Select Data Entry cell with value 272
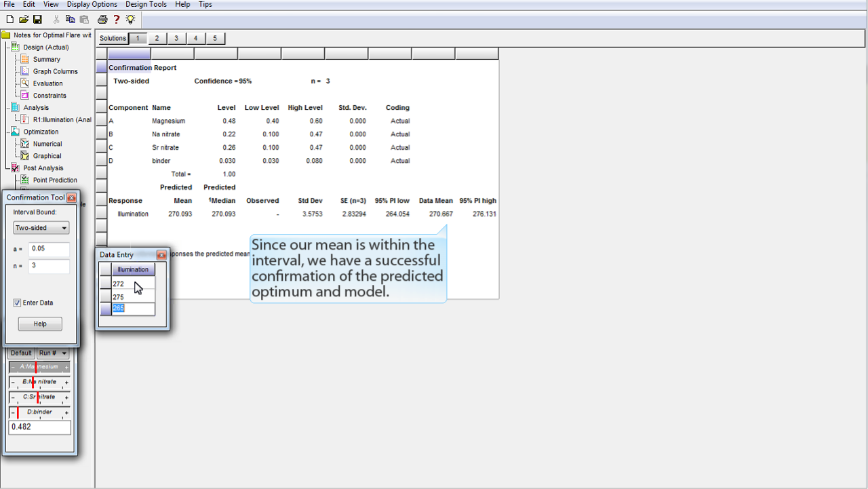 click(133, 283)
